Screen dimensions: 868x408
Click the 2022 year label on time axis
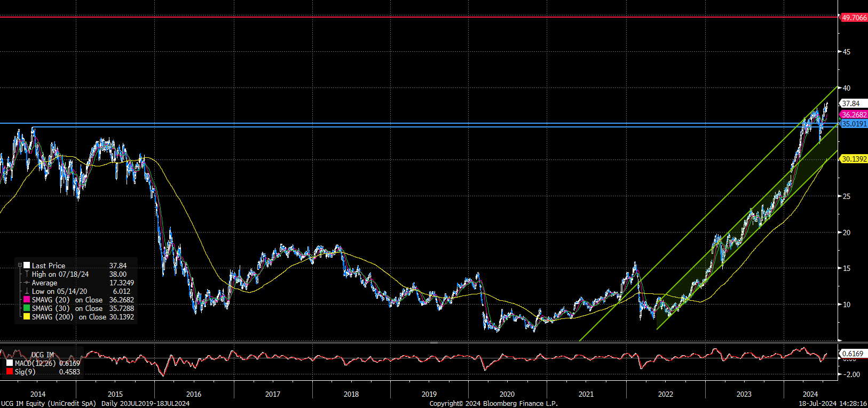[666, 394]
